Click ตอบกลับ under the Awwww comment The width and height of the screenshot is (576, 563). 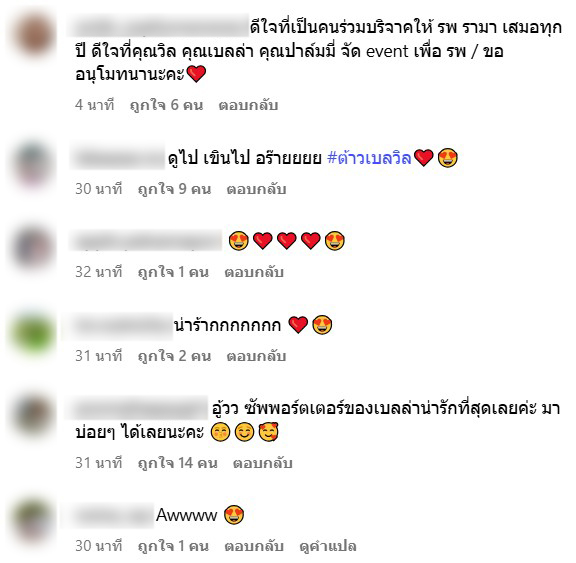[x=254, y=546]
